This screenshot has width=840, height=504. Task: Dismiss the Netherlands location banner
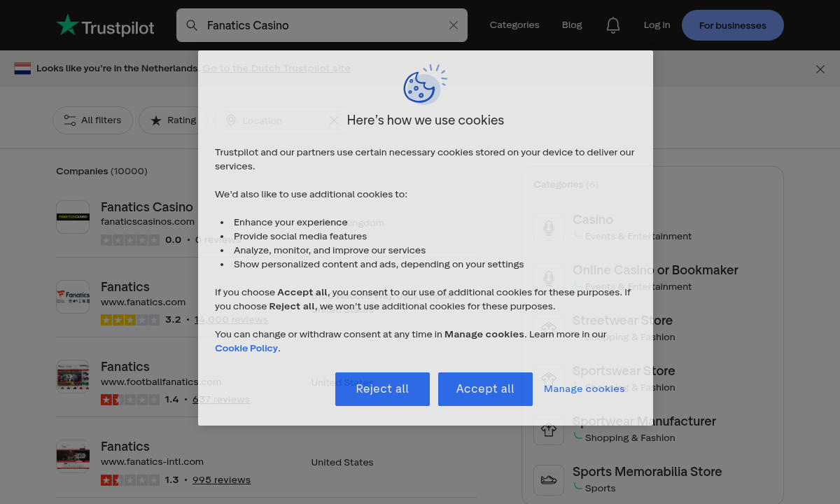(820, 69)
